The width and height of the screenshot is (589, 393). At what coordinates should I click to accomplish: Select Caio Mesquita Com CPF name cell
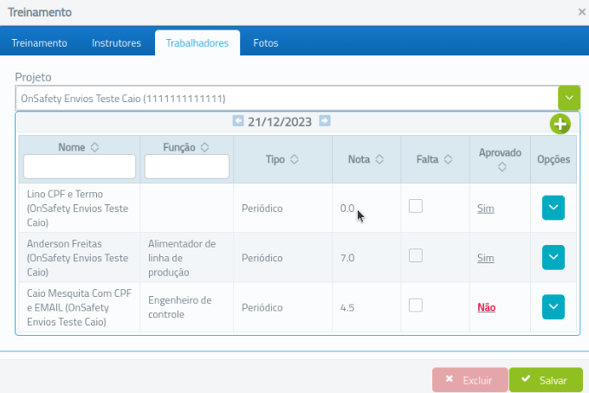[x=79, y=307]
